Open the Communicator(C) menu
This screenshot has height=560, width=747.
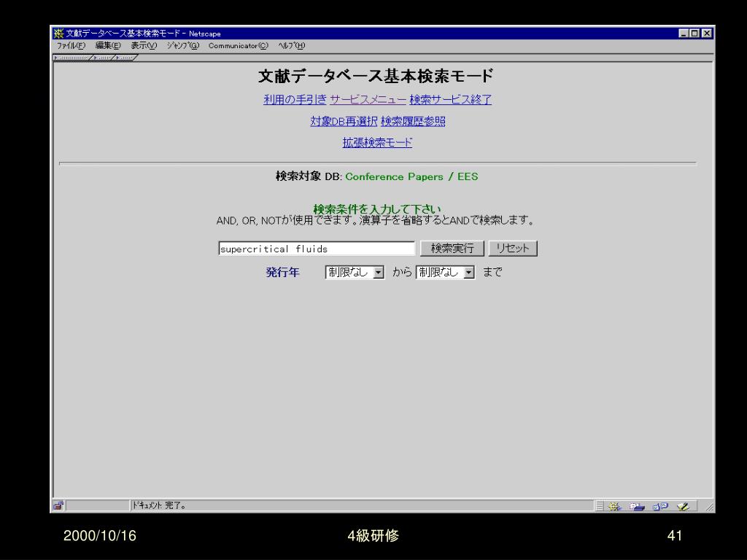coord(239,46)
